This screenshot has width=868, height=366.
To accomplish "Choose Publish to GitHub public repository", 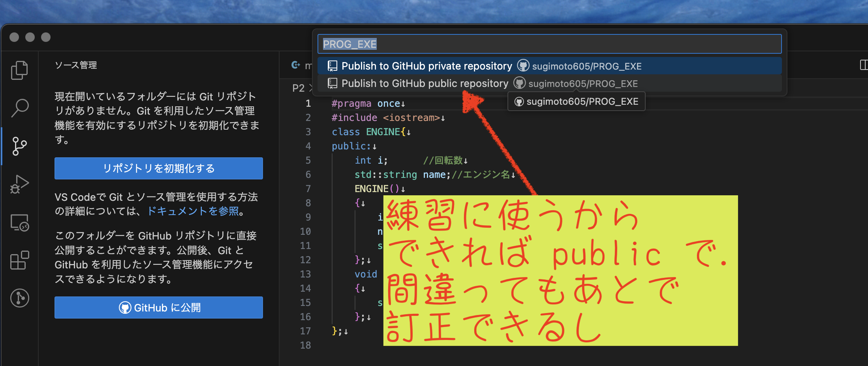I will coord(549,83).
